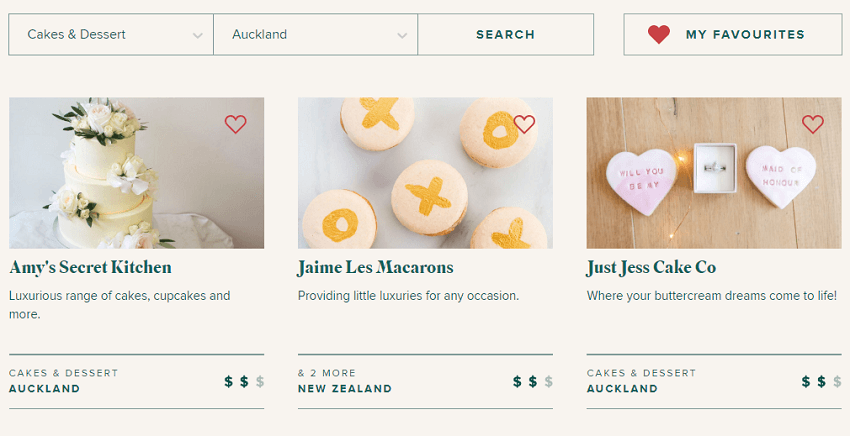The height and width of the screenshot is (436, 850).
Task: View the white tiered wedding cake photo
Action: (x=137, y=173)
